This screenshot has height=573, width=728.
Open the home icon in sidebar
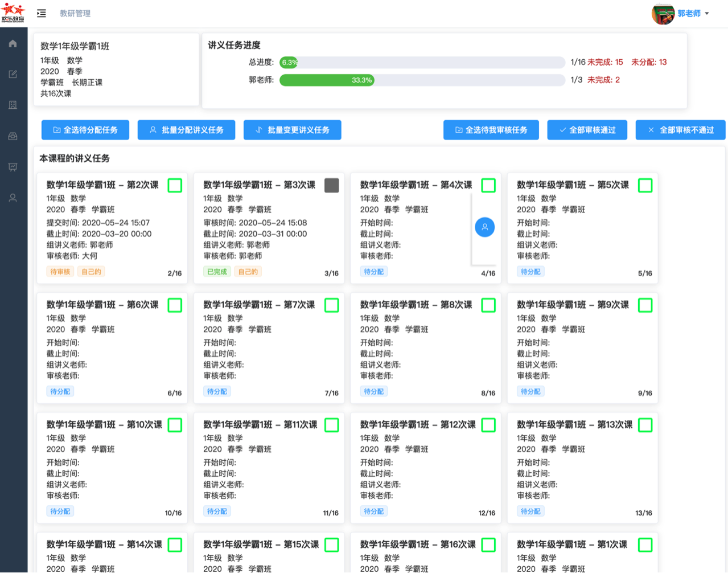13,43
